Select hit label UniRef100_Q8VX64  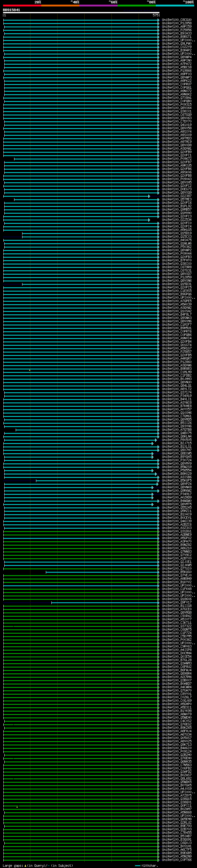pyautogui.click(x=176, y=108)
